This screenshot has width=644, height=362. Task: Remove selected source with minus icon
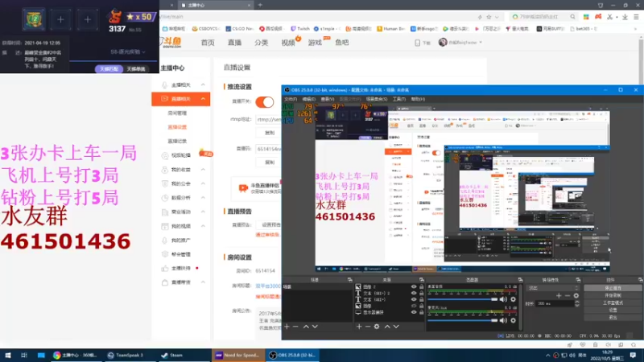[x=368, y=327]
